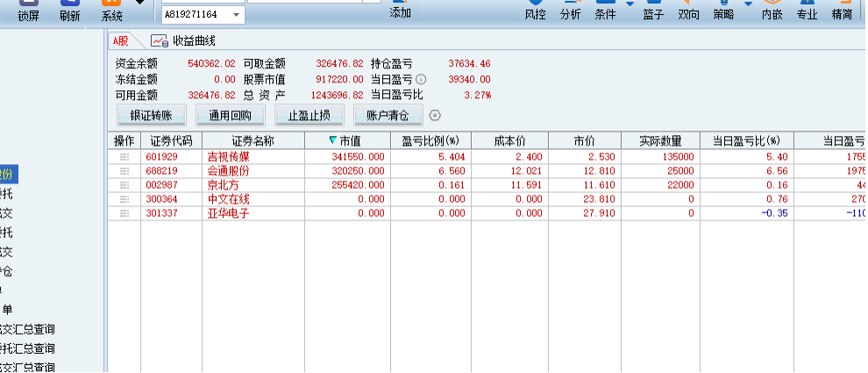
Task: Click the stock name 京北方
Action: click(223, 185)
